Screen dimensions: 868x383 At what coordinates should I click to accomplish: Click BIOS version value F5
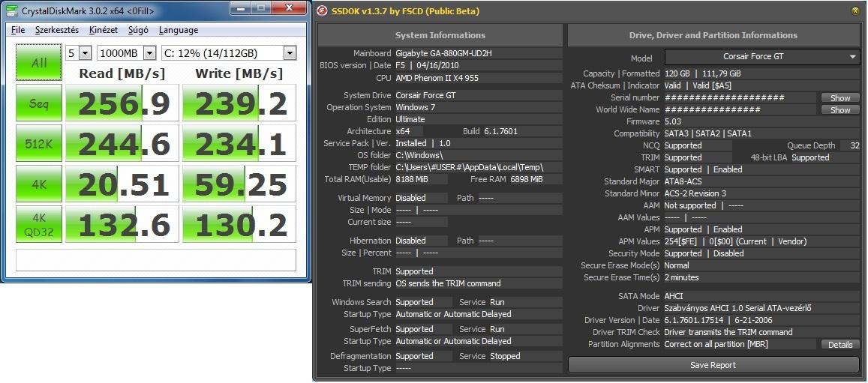pyautogui.click(x=400, y=66)
